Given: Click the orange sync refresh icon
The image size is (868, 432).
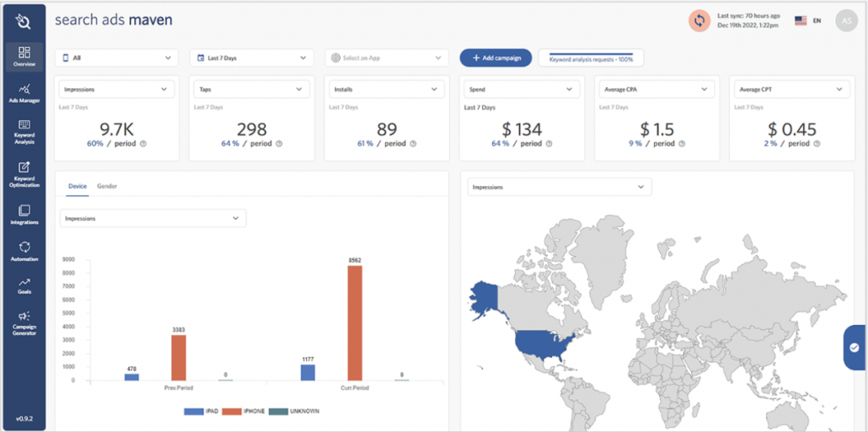Looking at the screenshot, I should (x=700, y=21).
